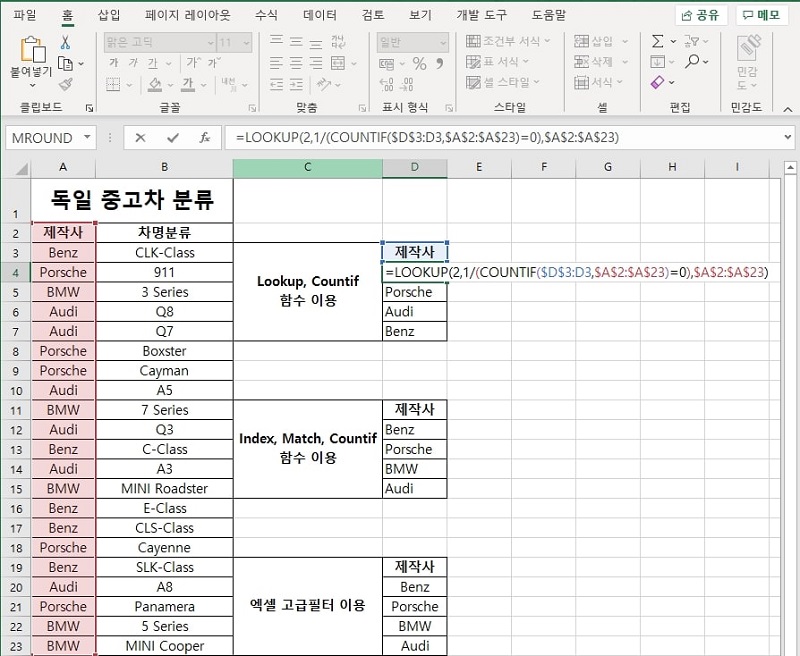This screenshot has width=800, height=656.
Task: Click Format cells (서식) button
Action: click(x=598, y=82)
